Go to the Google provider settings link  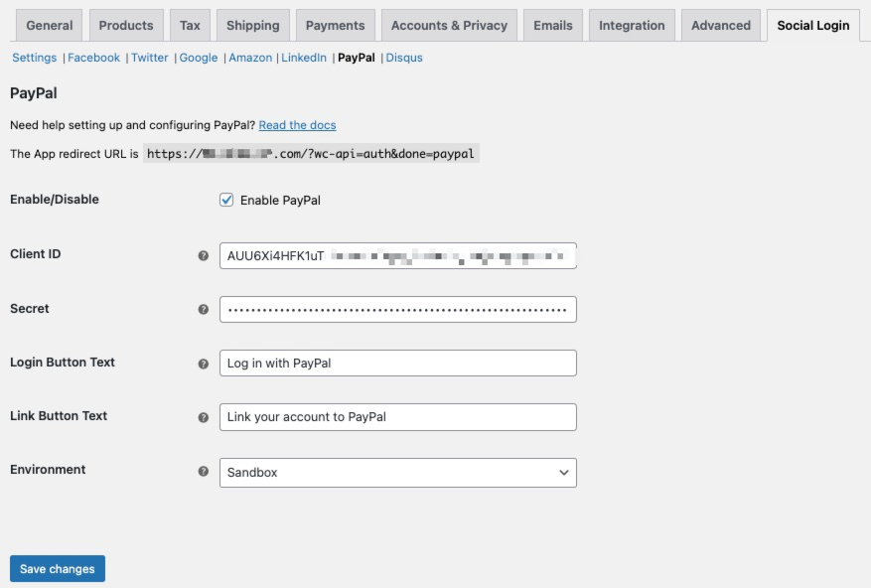pyautogui.click(x=199, y=58)
